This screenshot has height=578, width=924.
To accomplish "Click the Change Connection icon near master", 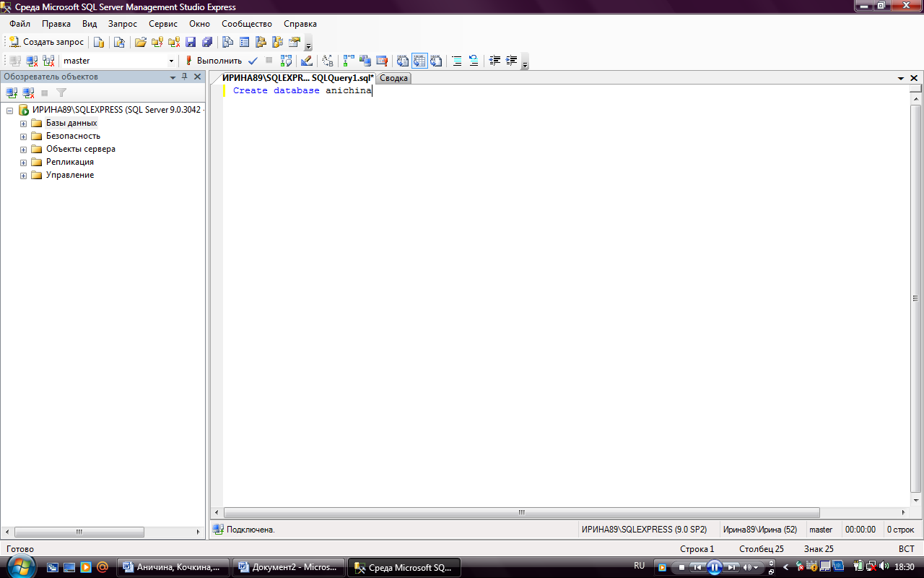I will pyautogui.click(x=48, y=61).
